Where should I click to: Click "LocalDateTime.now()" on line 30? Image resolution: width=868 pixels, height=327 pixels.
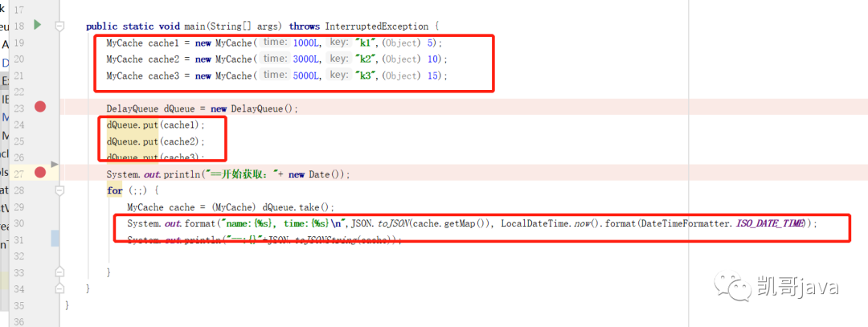(551, 223)
